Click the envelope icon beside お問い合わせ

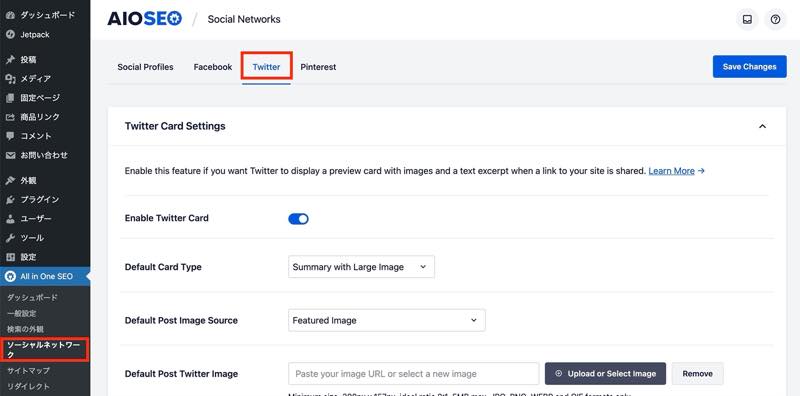point(10,155)
